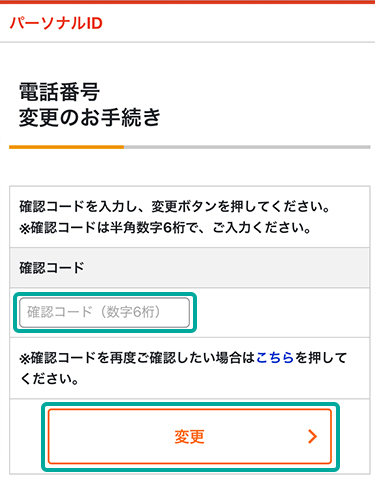Viewport: 375px width, 492px height.
Task: Focus the 確認コード（数字6桁） input field
Action: coord(104,312)
